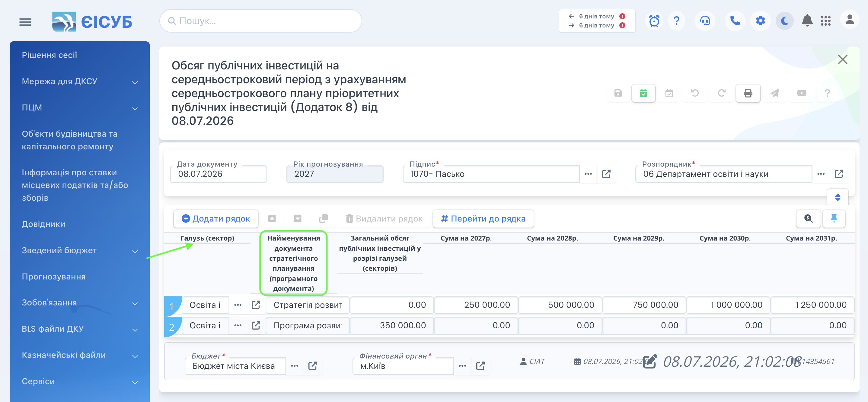
Task: Move row up icon
Action: pyautogui.click(x=272, y=219)
